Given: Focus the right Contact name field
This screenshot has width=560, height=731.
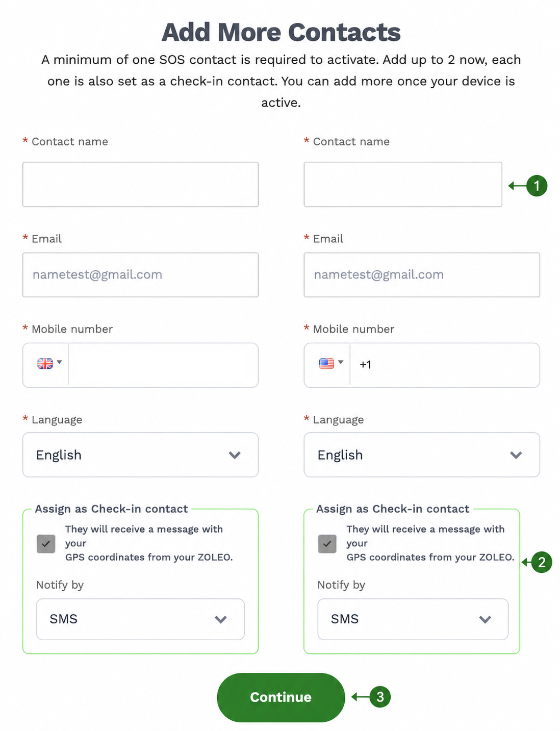Looking at the screenshot, I should [x=403, y=185].
